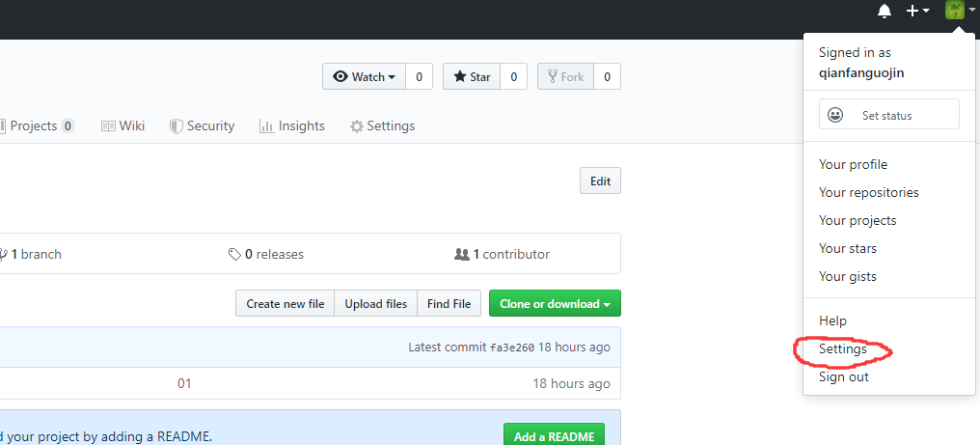Open the Wiki tab
This screenshot has height=445, width=980.
pyautogui.click(x=122, y=125)
